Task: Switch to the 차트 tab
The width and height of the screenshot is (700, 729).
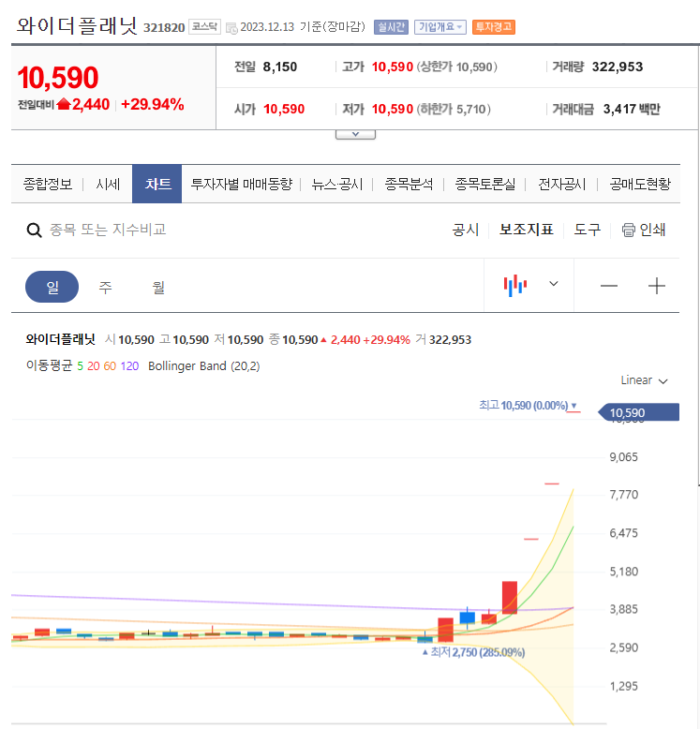Action: 157,184
